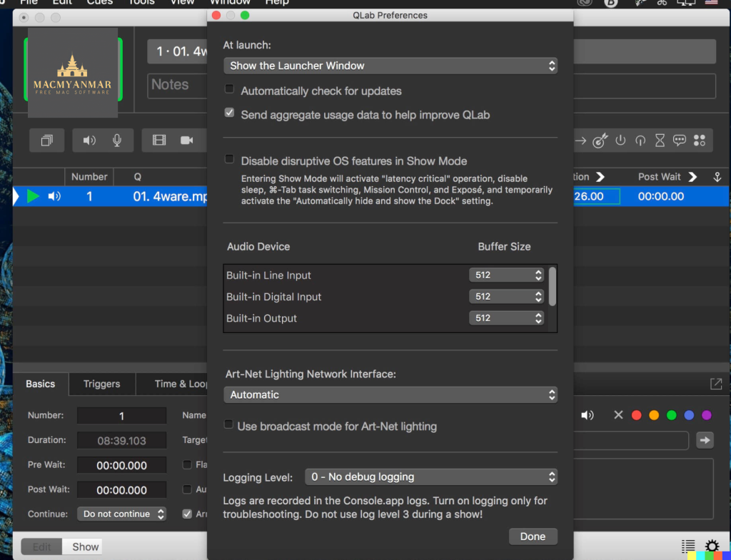The image size is (731, 560).
Task: Open Logging Level dropdown
Action: 430,477
